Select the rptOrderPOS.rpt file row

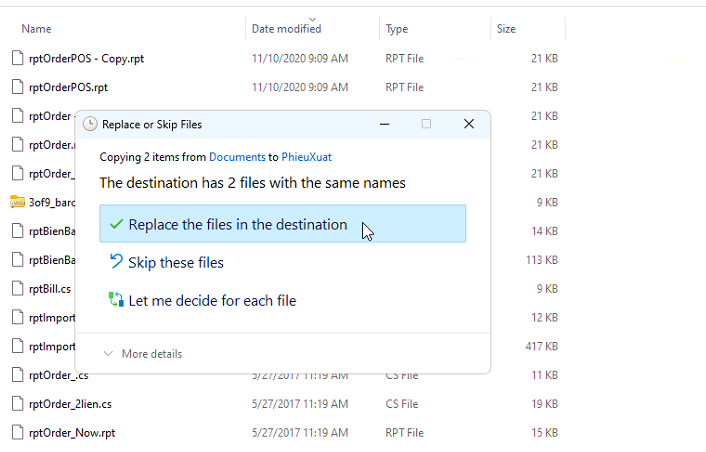[x=68, y=87]
